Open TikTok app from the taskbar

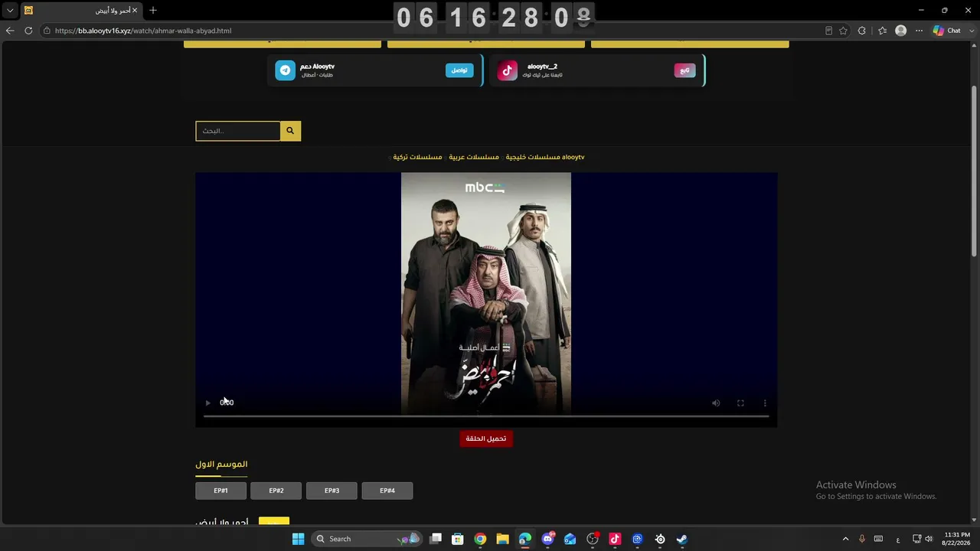coord(615,539)
